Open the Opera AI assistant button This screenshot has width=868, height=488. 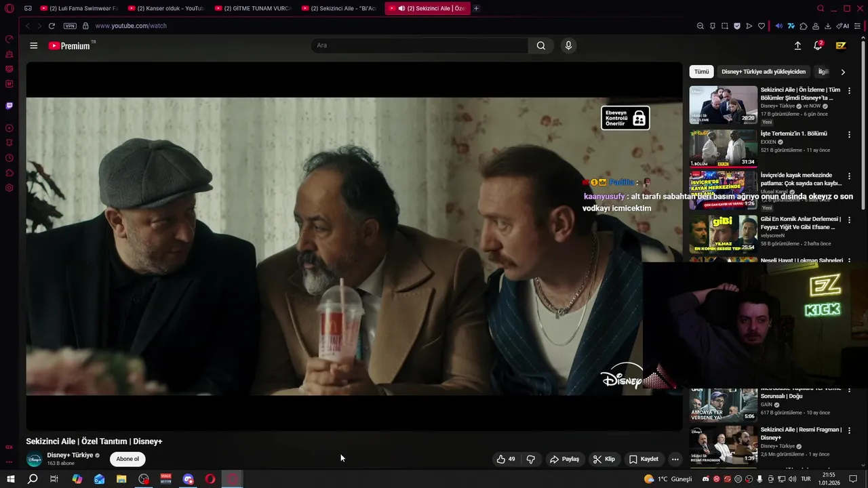coord(842,26)
